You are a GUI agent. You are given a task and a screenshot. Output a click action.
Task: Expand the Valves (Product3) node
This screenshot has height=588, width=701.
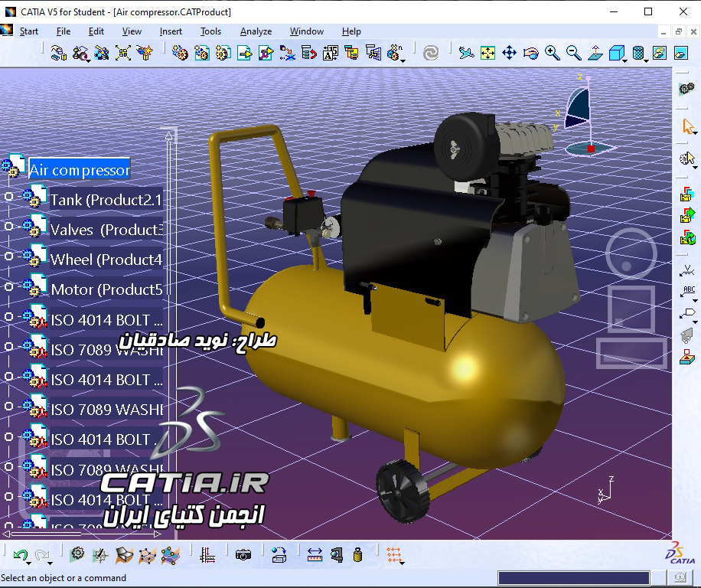tap(8, 227)
